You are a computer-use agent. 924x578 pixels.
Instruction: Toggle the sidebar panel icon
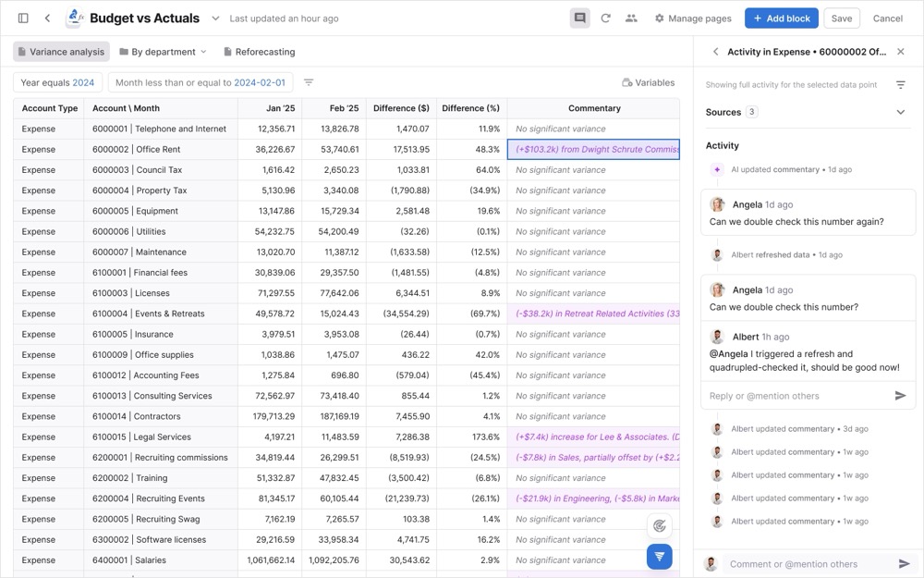point(23,18)
